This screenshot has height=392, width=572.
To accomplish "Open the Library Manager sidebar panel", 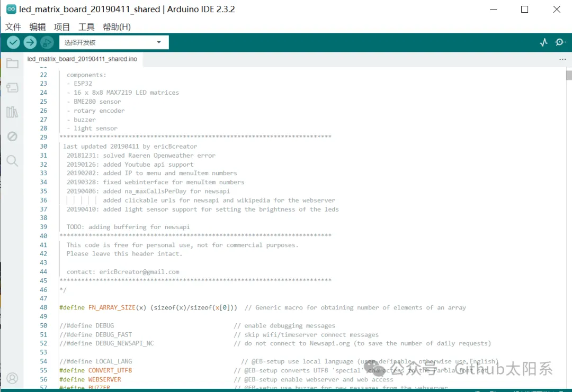I will point(12,112).
